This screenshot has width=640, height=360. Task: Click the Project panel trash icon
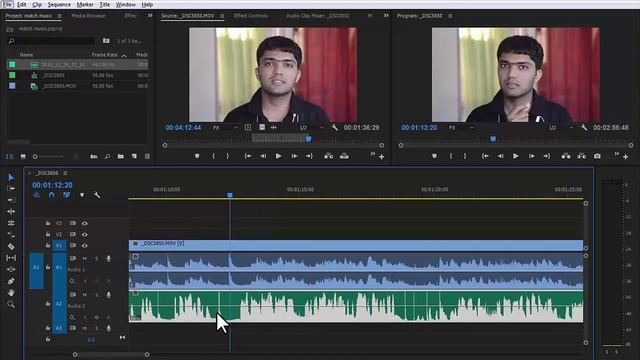(x=147, y=156)
